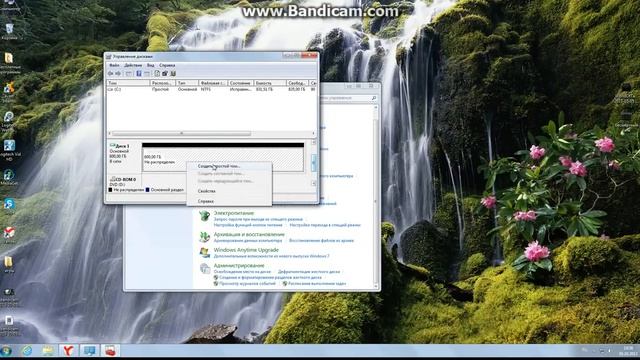
Task: Click the Архивирование данных компьютера link
Action: pos(248,240)
